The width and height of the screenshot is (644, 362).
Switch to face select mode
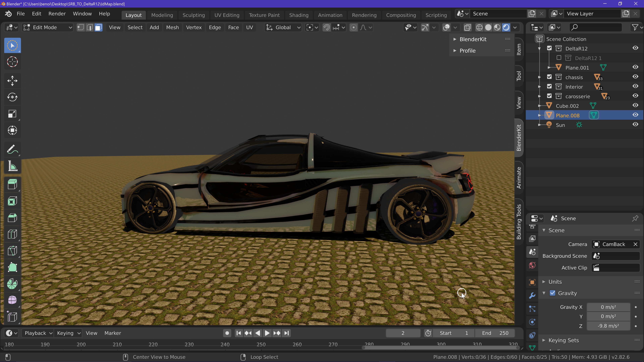point(98,27)
